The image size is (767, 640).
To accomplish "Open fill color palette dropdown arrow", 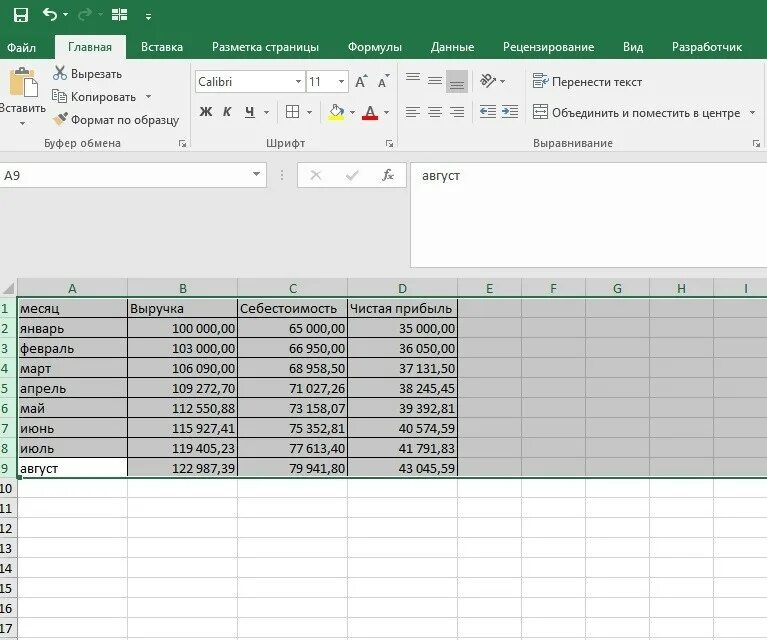I will [x=352, y=113].
